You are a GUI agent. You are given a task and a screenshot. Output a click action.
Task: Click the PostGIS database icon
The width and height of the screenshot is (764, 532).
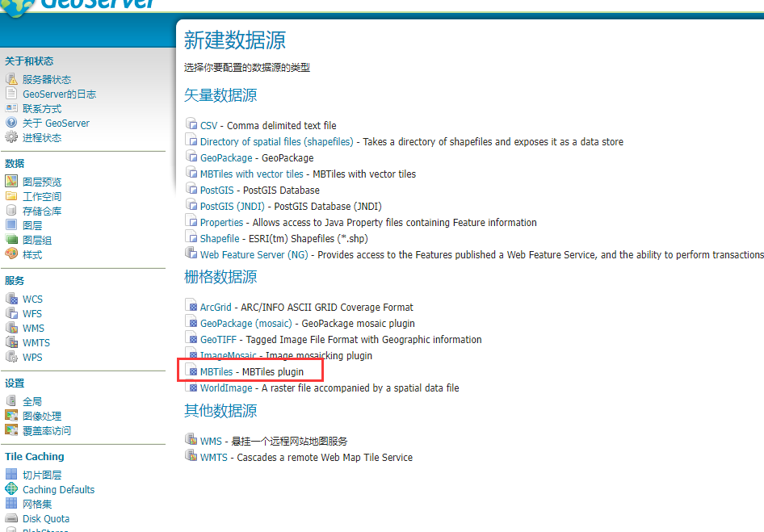click(x=191, y=190)
